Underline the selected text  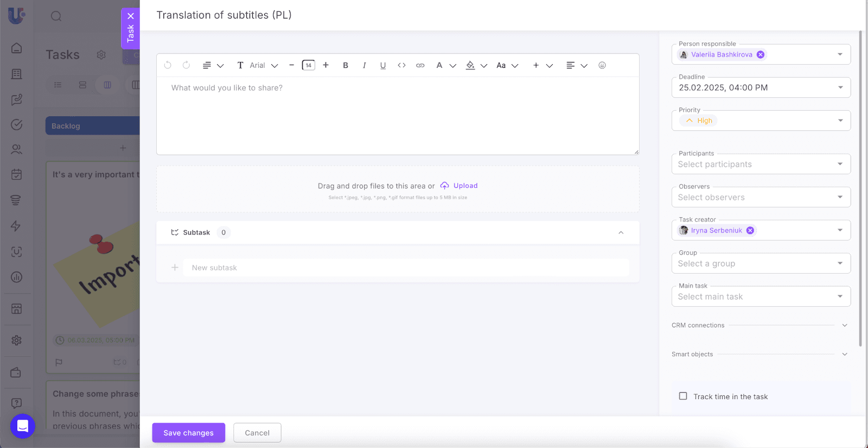click(x=383, y=65)
